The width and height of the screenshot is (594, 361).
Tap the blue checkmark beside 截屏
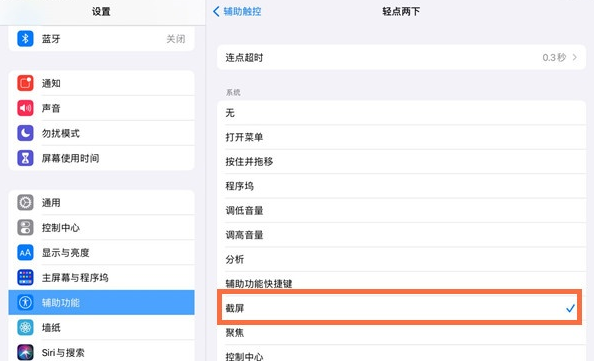point(570,308)
